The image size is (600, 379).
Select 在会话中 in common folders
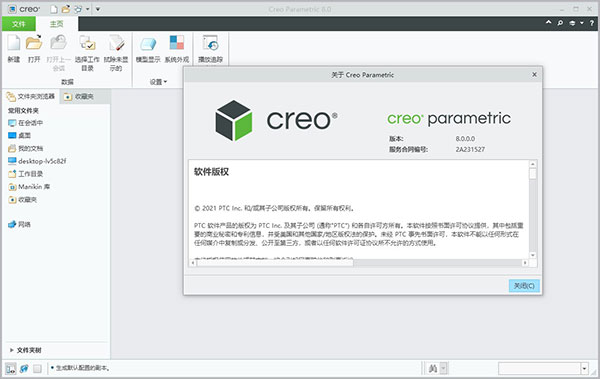point(25,123)
